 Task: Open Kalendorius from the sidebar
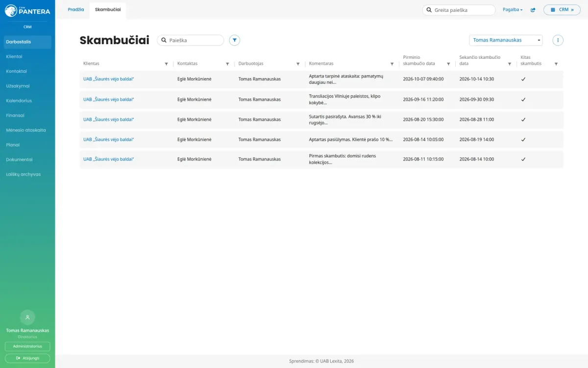point(27,101)
